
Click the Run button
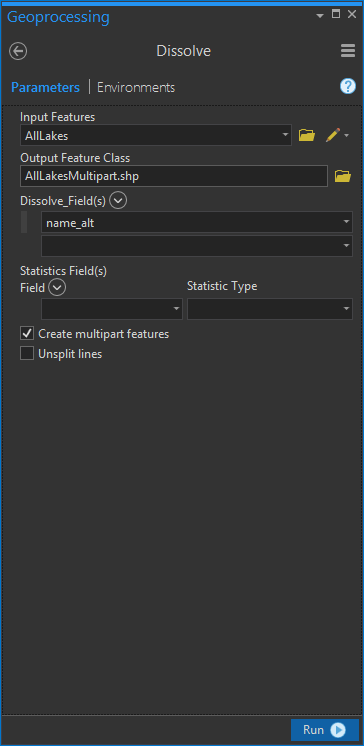(x=325, y=730)
